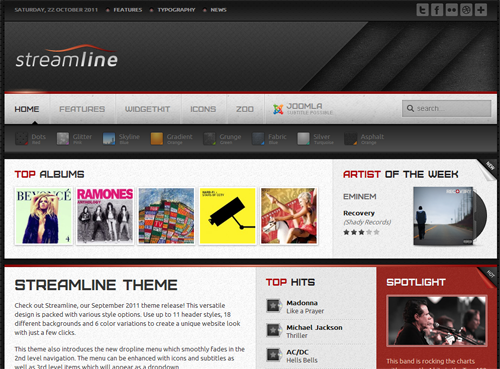Open the Pink album cover

[x=289, y=216]
